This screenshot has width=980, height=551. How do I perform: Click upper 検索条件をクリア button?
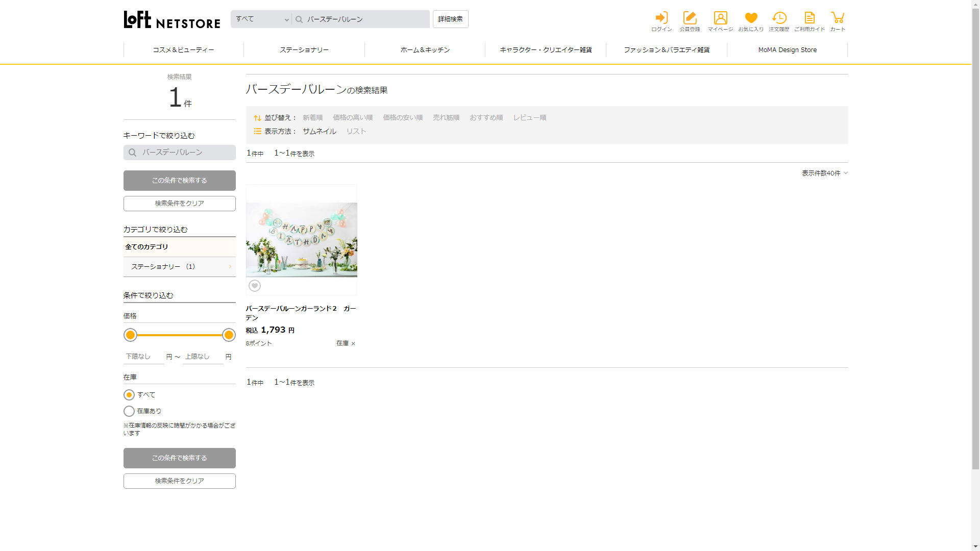[x=179, y=204]
